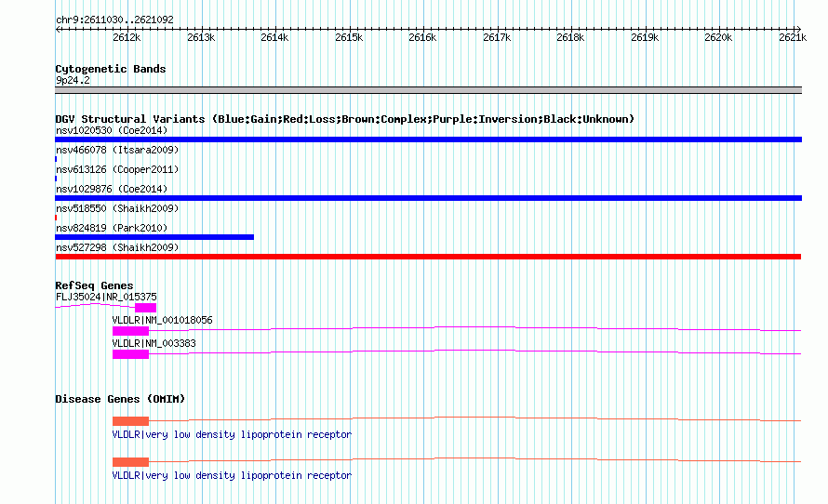This screenshot has height=504, width=828.
Task: Select the DGV Structural Variants track title
Action: (345, 119)
